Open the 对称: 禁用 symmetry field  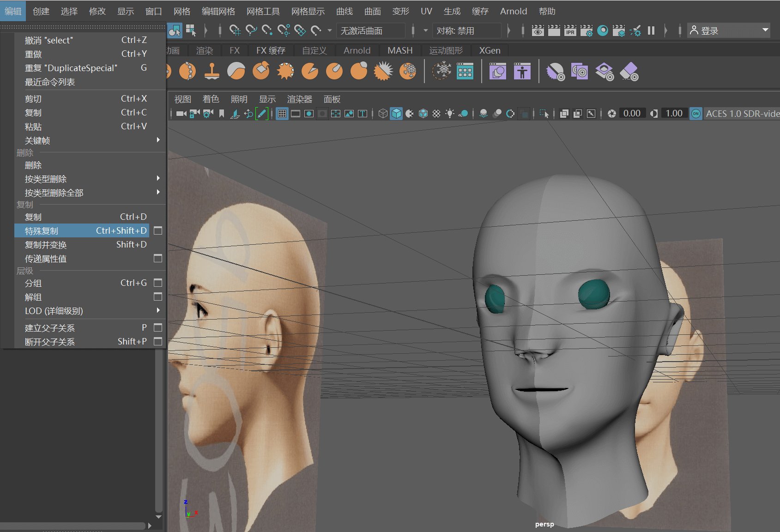466,30
